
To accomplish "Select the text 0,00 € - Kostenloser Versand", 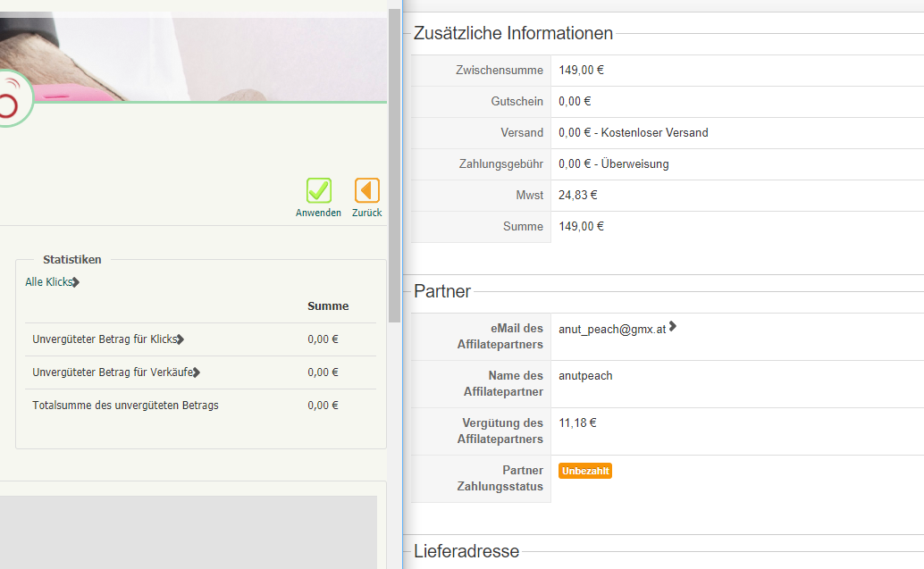I will click(x=634, y=132).
